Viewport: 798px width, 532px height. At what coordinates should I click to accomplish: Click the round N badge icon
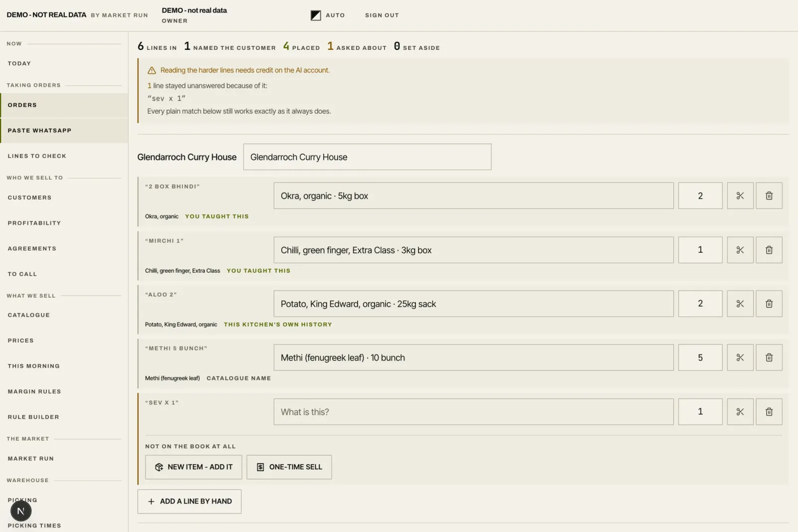[21, 511]
